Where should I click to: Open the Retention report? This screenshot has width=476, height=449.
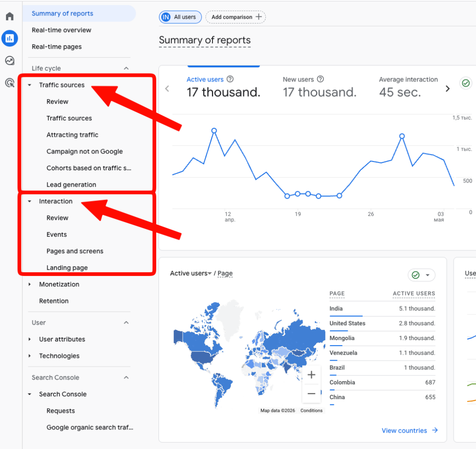(x=54, y=301)
